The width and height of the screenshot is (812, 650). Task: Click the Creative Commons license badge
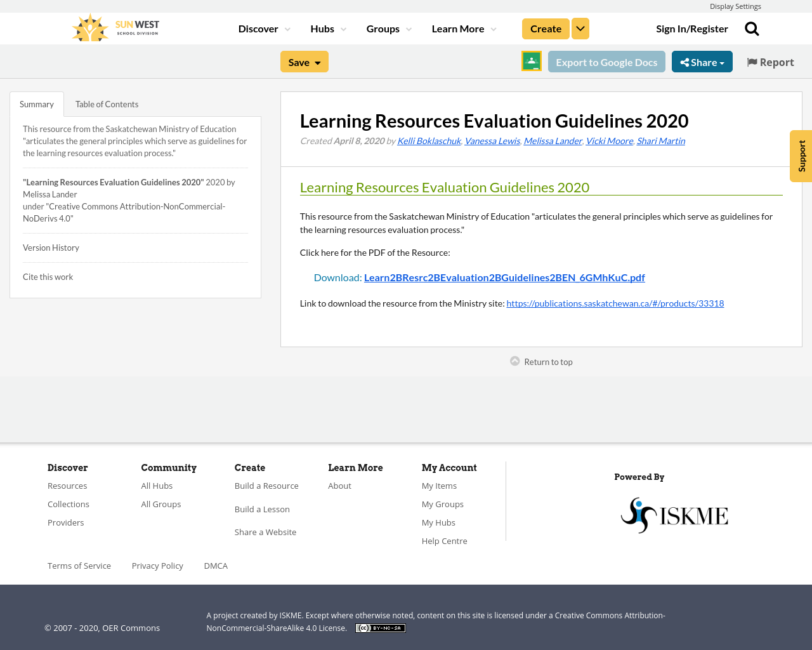pos(380,627)
